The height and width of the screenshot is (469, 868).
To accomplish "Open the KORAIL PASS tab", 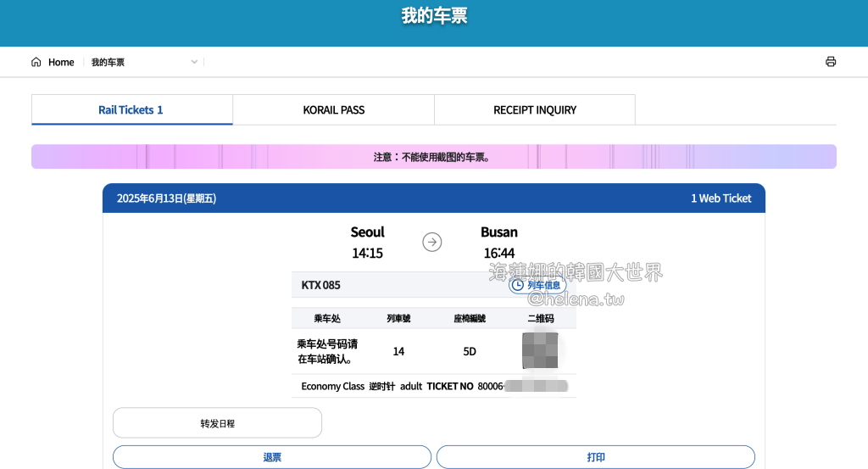I will coord(333,109).
